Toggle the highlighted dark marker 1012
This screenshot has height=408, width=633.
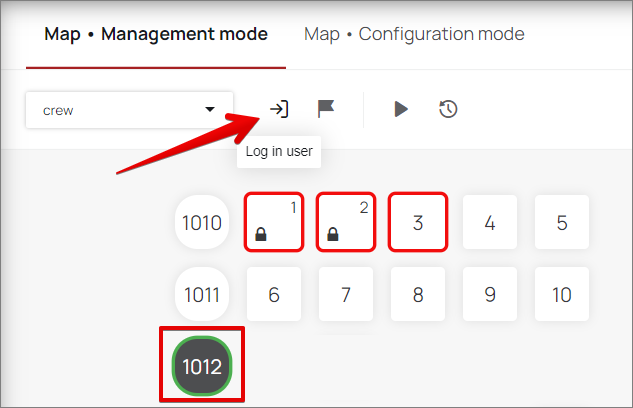point(203,367)
